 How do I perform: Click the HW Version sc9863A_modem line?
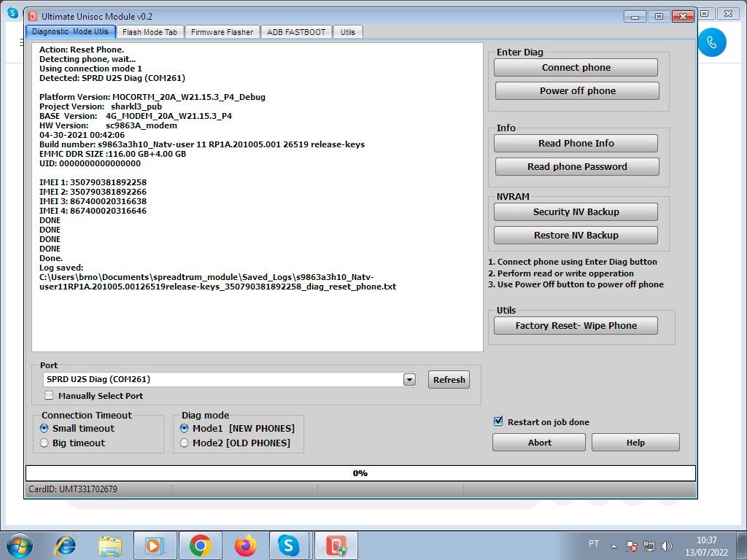click(108, 125)
